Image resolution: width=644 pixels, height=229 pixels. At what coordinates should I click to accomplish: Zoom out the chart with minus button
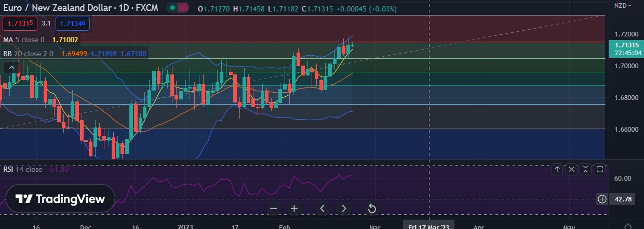click(274, 209)
